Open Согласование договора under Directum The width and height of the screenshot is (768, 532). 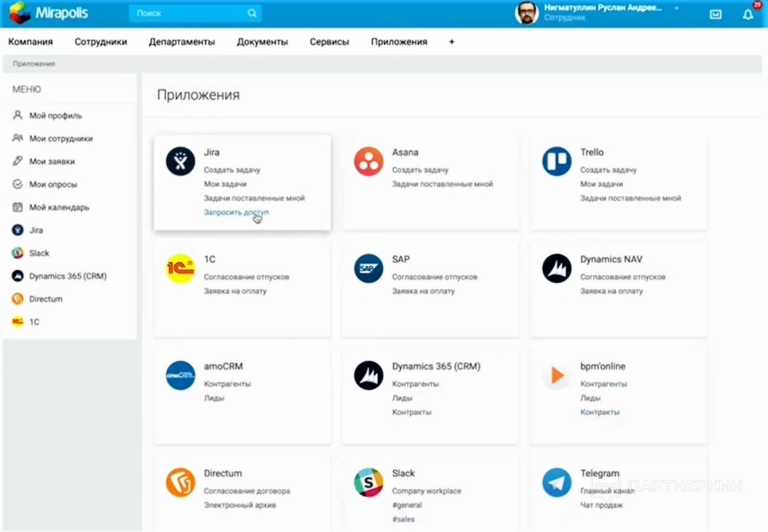247,491
